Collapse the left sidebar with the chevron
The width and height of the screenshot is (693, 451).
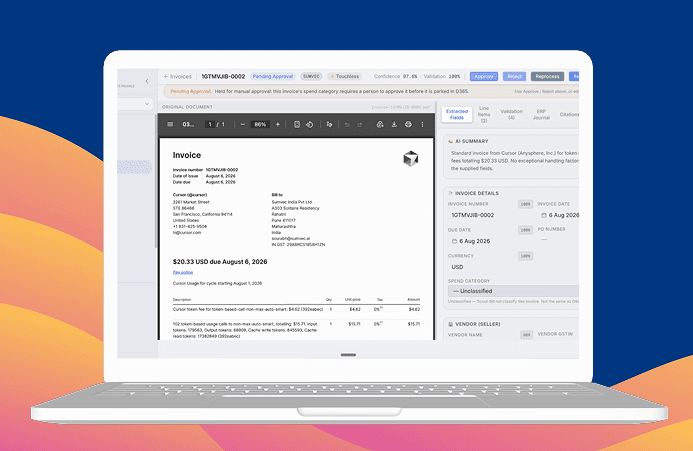pos(147,81)
